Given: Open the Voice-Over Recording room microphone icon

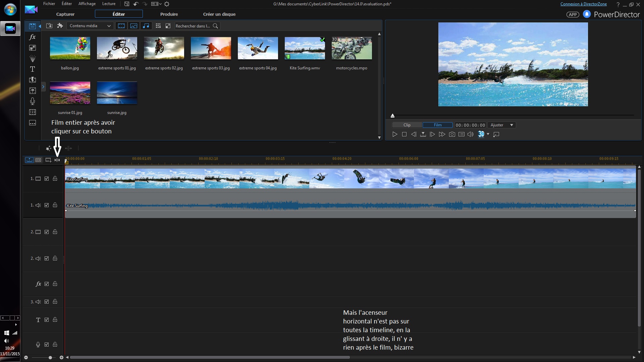Looking at the screenshot, I should (x=33, y=101).
